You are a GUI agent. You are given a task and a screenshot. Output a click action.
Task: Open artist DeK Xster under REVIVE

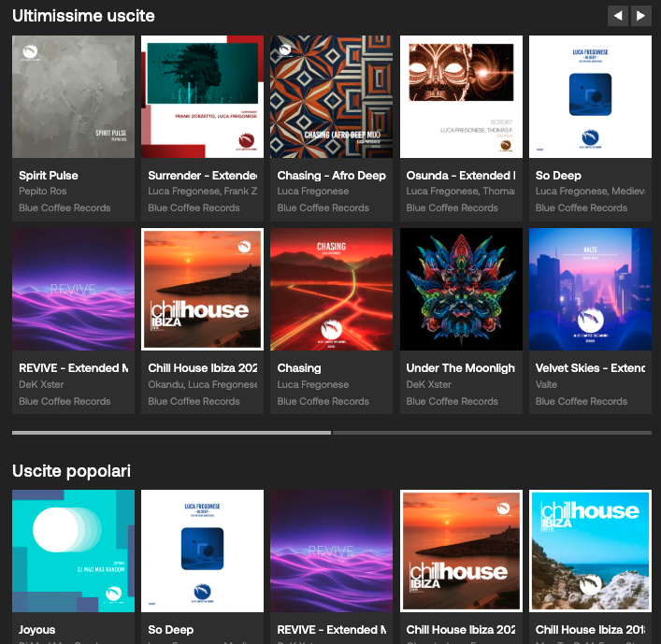41,384
